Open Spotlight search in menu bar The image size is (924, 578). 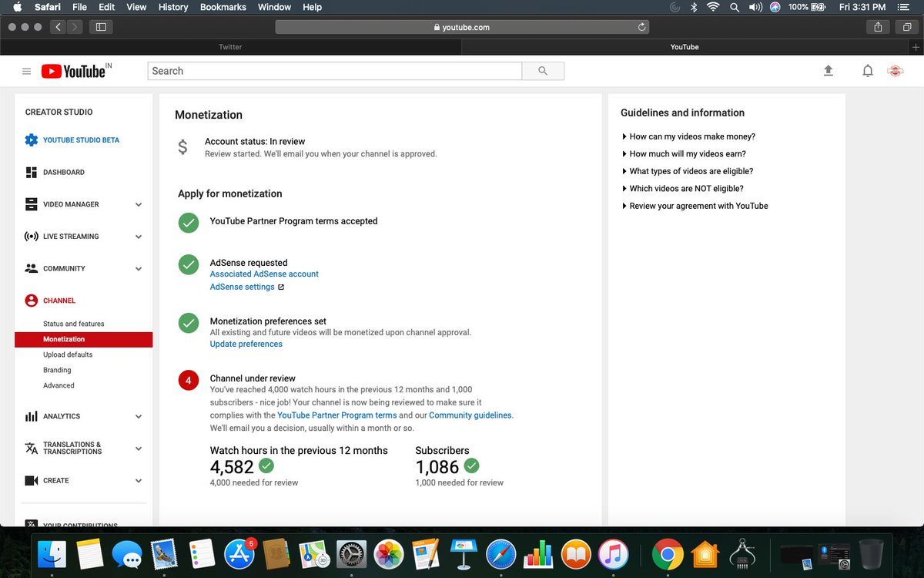pyautogui.click(x=735, y=7)
